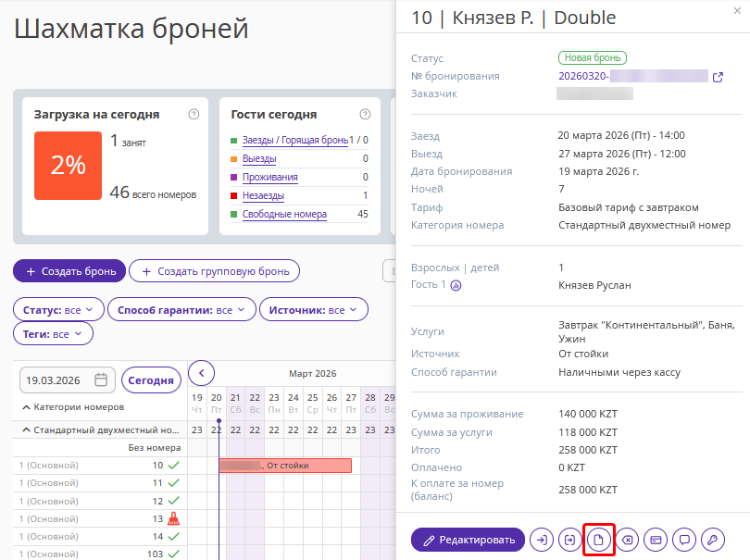The height and width of the screenshot is (560, 750).
Task: Click Создать групповую бронь button
Action: tap(214, 271)
